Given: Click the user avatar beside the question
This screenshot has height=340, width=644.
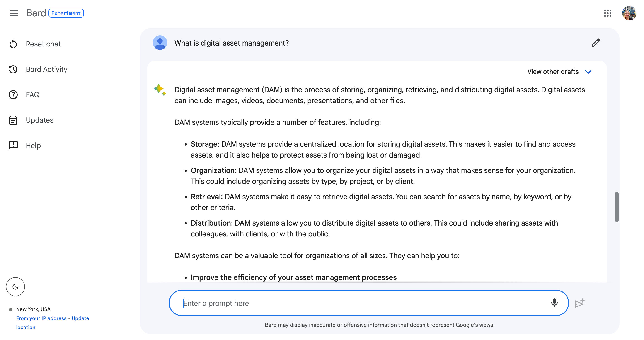Looking at the screenshot, I should 160,43.
